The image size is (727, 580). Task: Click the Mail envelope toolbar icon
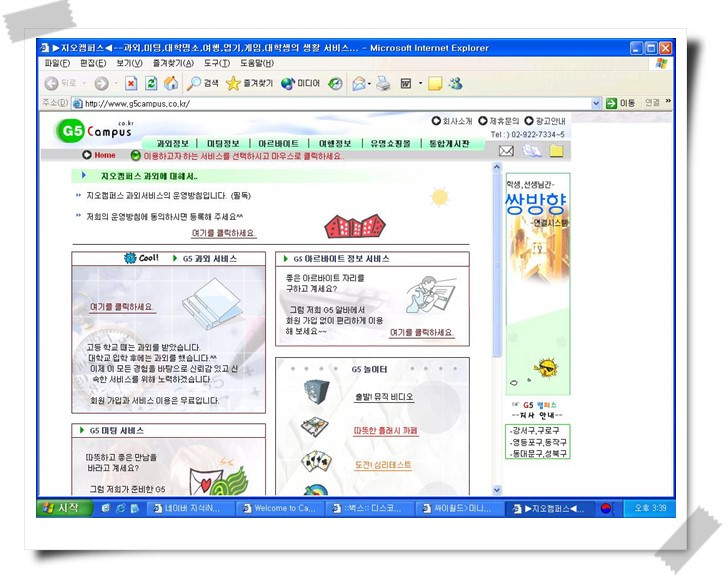(359, 83)
